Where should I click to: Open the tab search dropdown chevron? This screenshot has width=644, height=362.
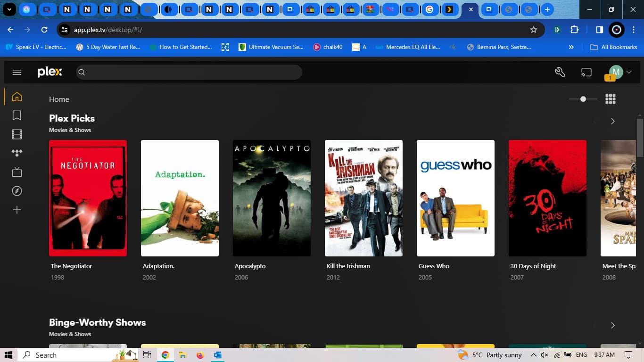click(x=9, y=9)
